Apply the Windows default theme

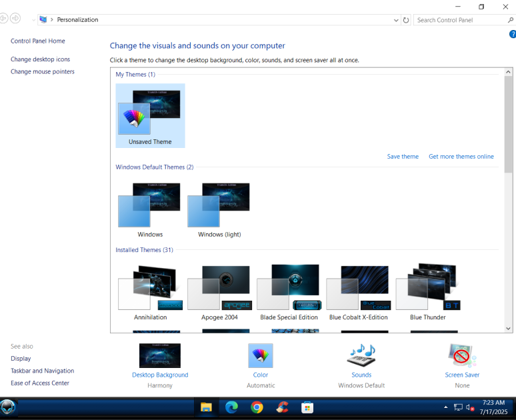(x=150, y=210)
